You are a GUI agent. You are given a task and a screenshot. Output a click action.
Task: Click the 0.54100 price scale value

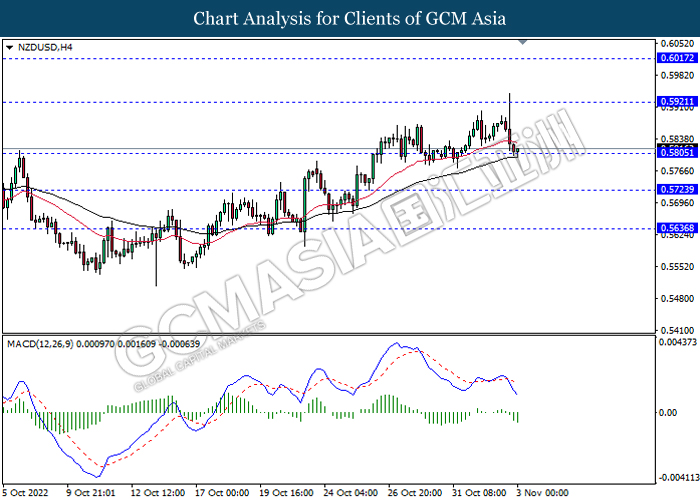point(677,330)
